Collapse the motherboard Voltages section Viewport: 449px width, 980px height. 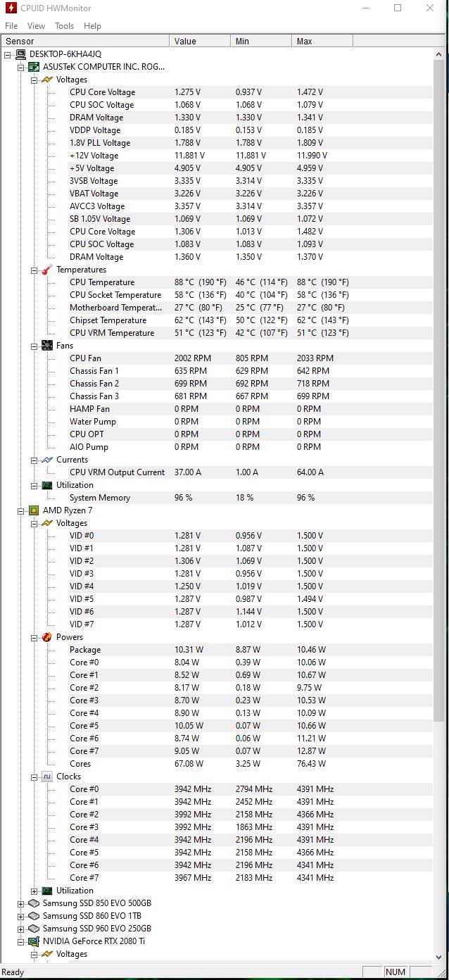tap(34, 80)
